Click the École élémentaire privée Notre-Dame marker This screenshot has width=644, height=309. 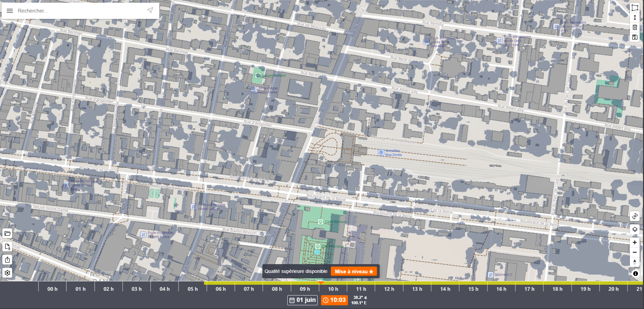[x=66, y=185]
